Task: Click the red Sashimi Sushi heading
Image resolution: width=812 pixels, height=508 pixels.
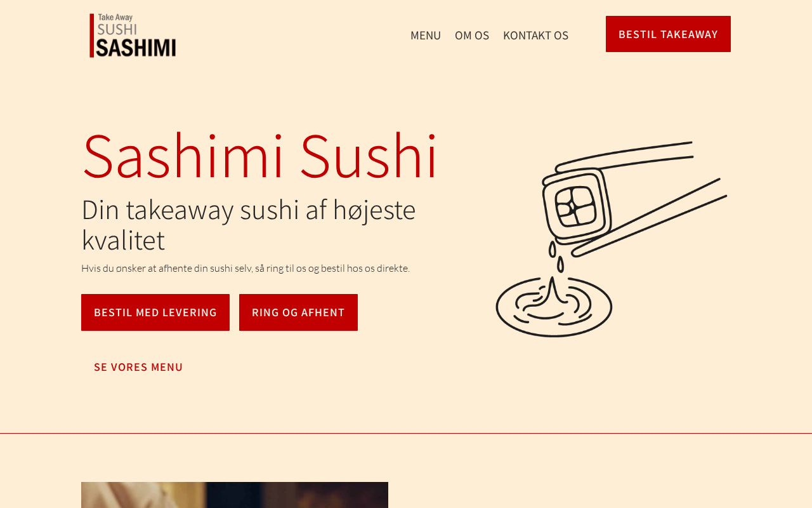Action: click(x=259, y=156)
